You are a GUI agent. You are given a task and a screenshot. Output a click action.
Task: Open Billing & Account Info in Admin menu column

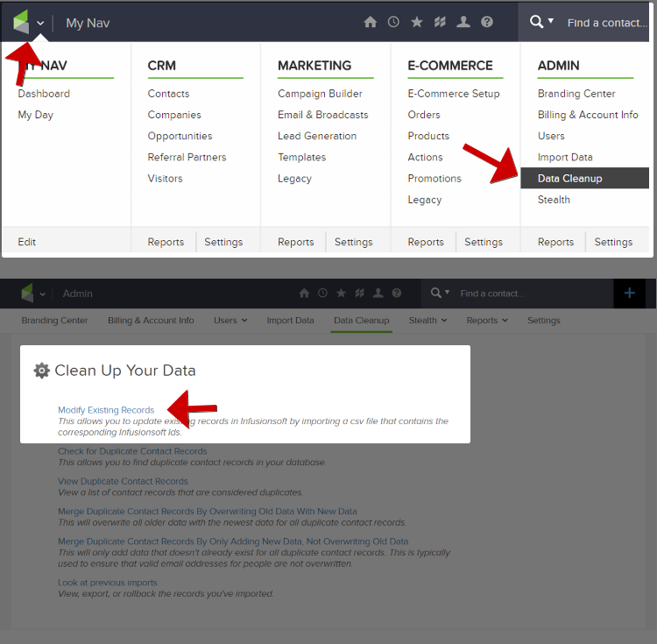pos(588,115)
